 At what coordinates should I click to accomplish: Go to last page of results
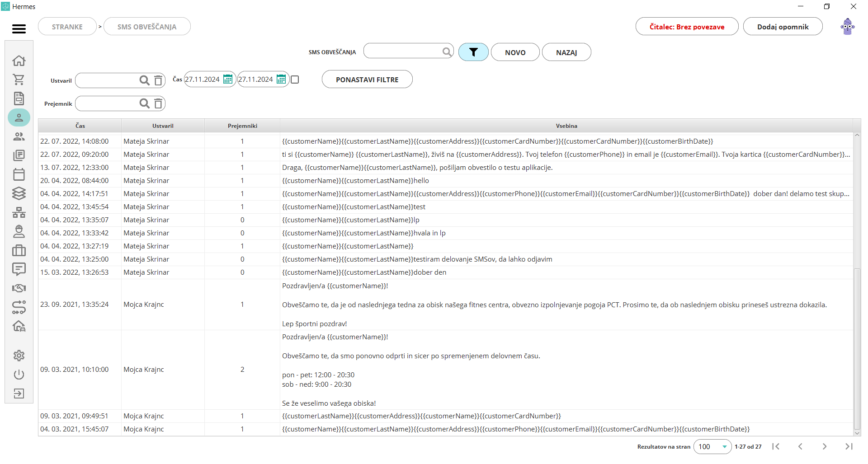pos(849,446)
